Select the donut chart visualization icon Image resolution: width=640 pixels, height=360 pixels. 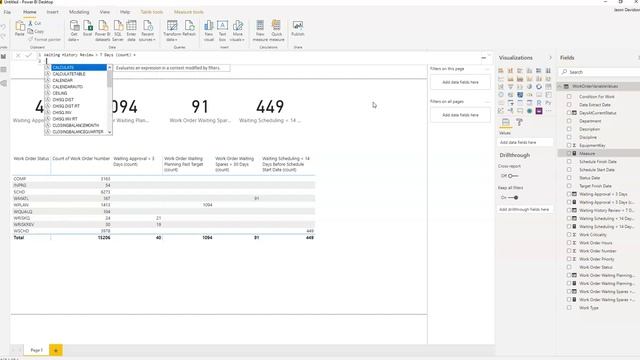pyautogui.click(x=539, y=87)
